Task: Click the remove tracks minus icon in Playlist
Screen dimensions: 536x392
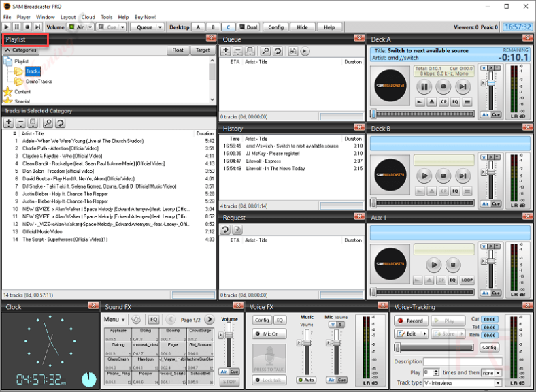Action: click(20, 123)
